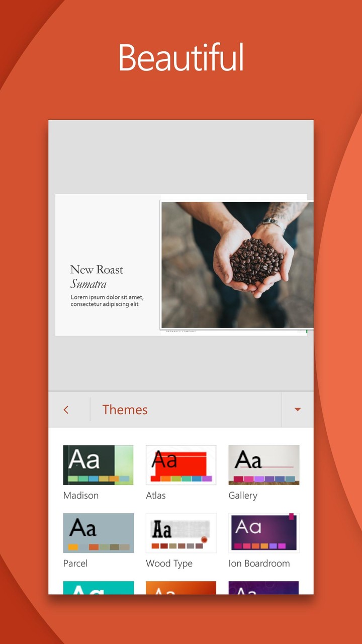This screenshot has width=362, height=644.
Task: Click the Parcel label text
Action: point(75,563)
